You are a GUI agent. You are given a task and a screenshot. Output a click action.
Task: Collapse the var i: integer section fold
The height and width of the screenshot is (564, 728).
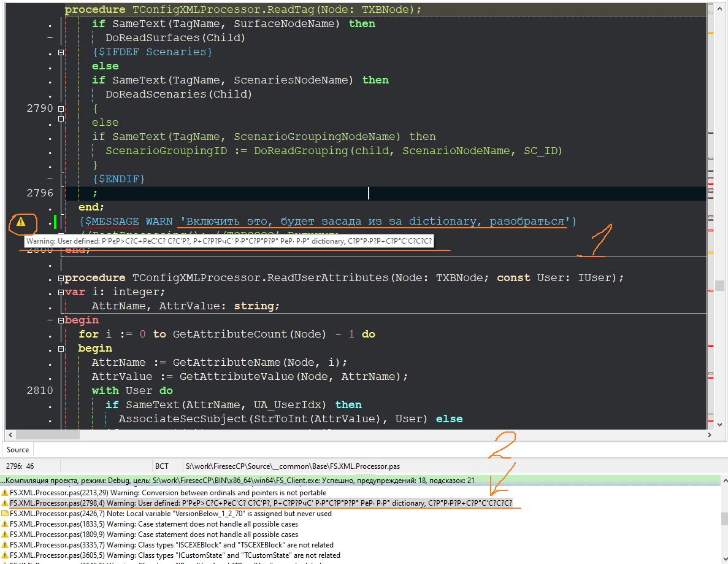coord(61,292)
